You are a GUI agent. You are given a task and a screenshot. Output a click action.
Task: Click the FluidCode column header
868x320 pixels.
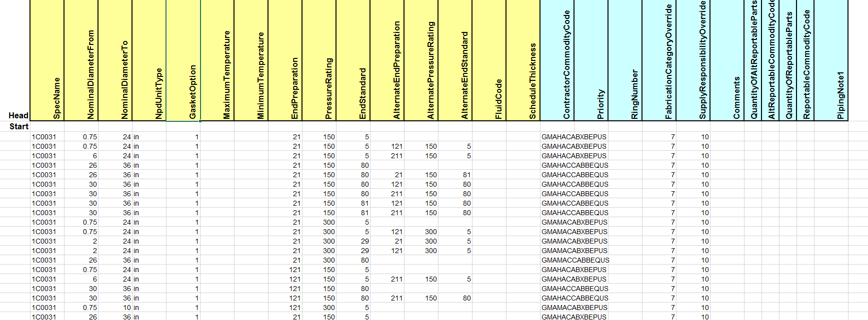click(x=489, y=60)
